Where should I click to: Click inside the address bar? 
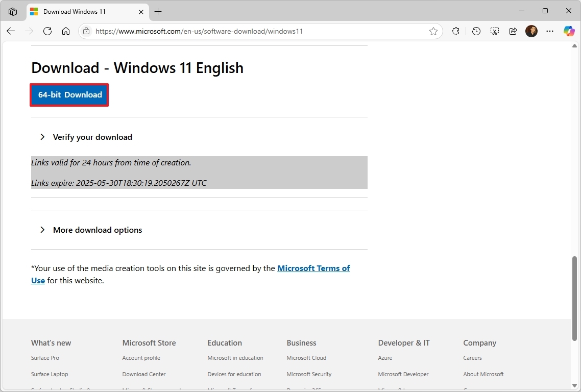[x=255, y=31]
